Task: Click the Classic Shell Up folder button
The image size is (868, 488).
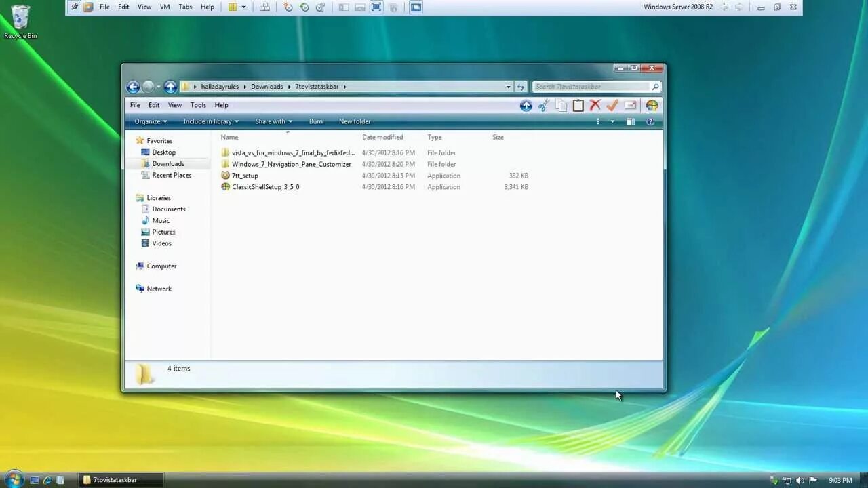Action: pos(526,105)
